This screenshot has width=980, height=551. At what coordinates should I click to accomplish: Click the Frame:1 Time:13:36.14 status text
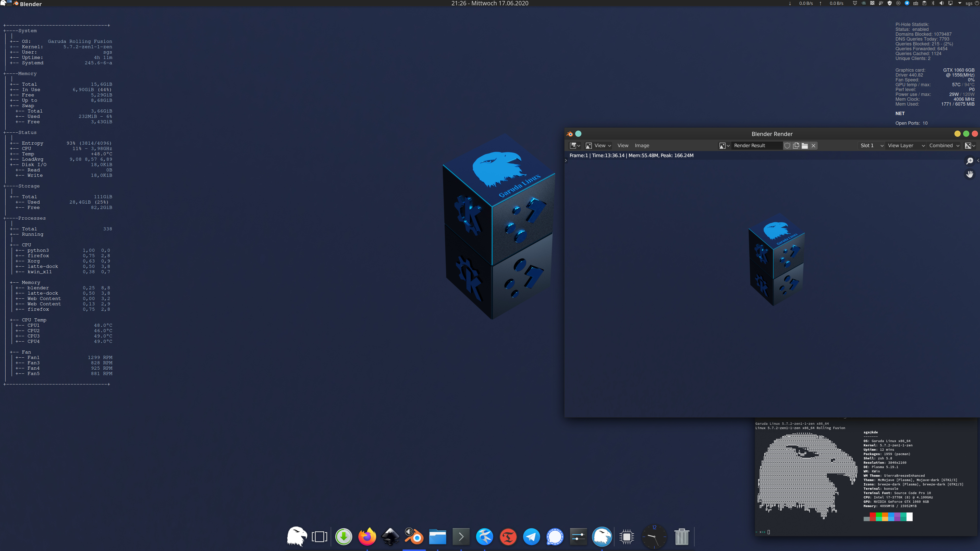(631, 156)
